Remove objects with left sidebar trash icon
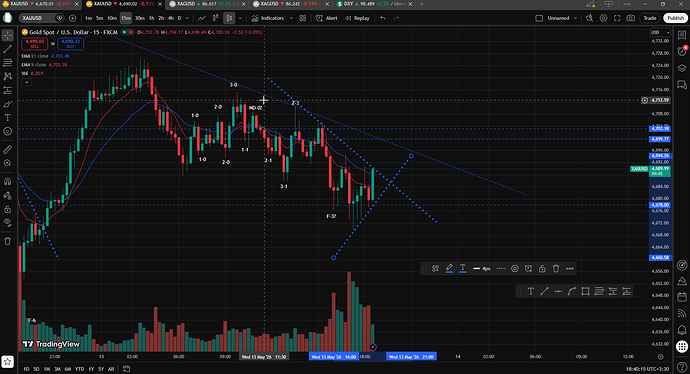 pos(7,241)
